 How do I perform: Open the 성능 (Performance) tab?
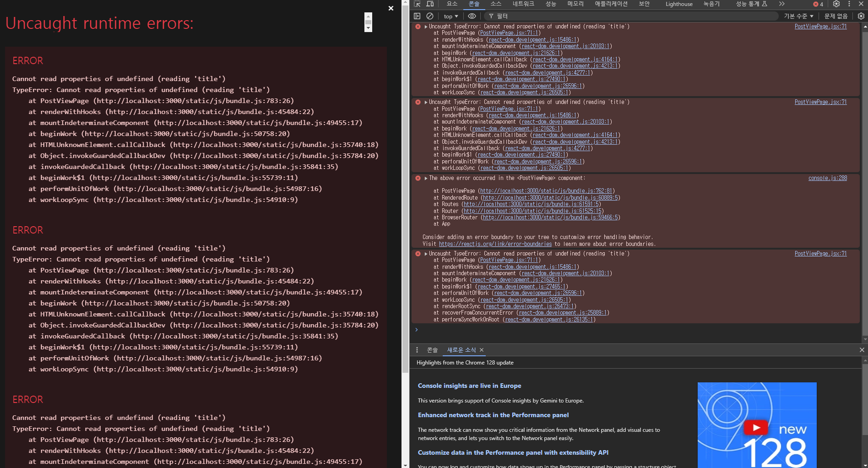coord(551,4)
